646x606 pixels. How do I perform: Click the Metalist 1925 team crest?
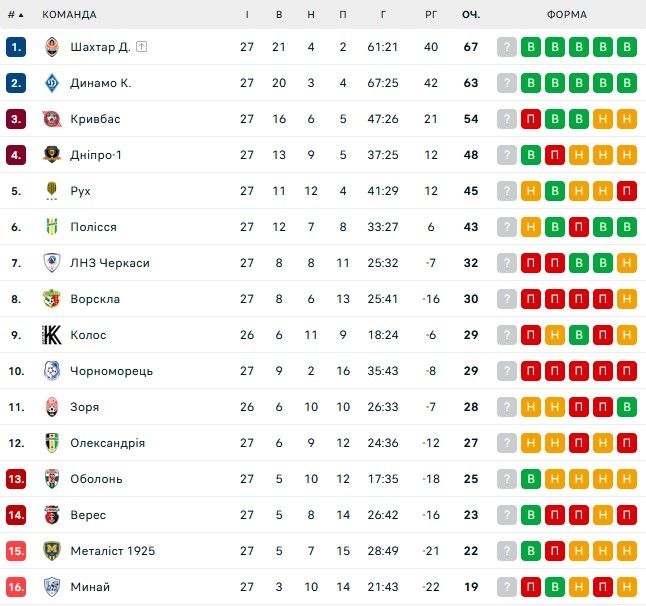pos(52,551)
